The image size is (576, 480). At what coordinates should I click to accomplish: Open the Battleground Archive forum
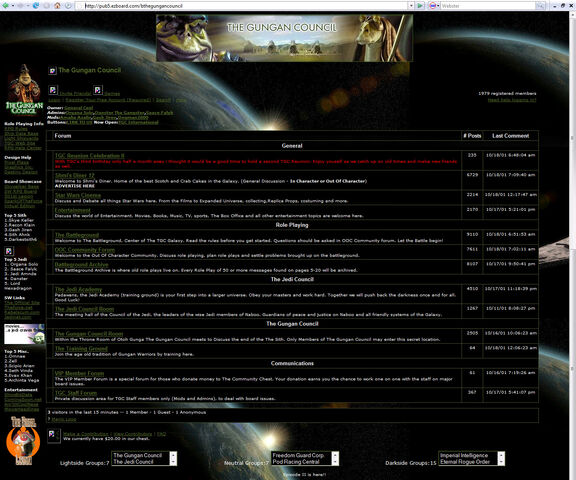(82, 264)
